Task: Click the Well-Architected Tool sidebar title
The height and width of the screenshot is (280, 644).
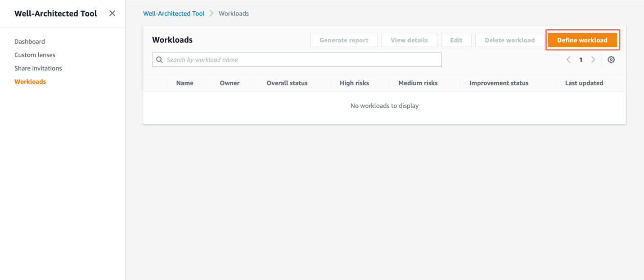Action: [56, 13]
